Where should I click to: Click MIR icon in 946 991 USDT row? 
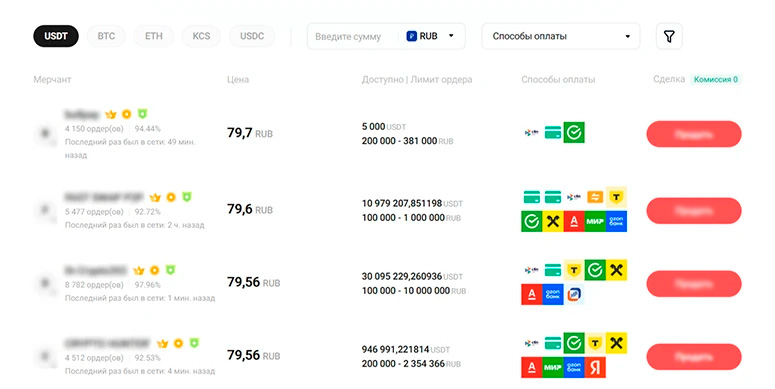click(553, 367)
